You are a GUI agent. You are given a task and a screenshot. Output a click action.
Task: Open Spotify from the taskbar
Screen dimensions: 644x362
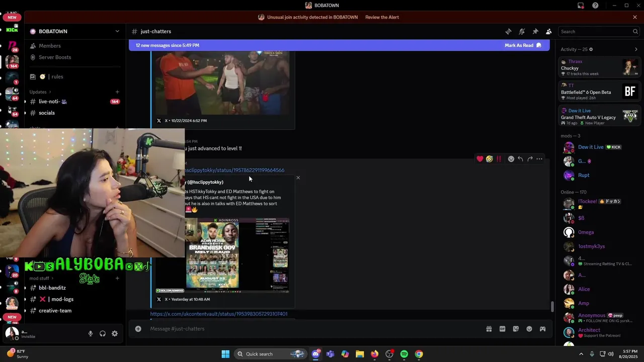tap(404, 354)
